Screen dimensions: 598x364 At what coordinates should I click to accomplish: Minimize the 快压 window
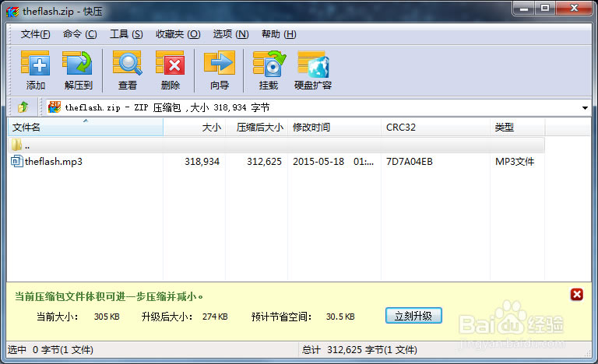coord(524,9)
